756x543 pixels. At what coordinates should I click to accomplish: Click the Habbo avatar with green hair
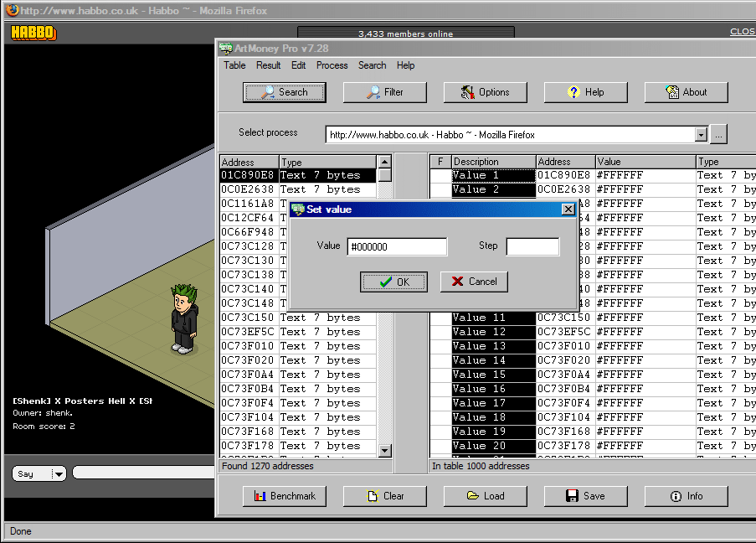184,318
